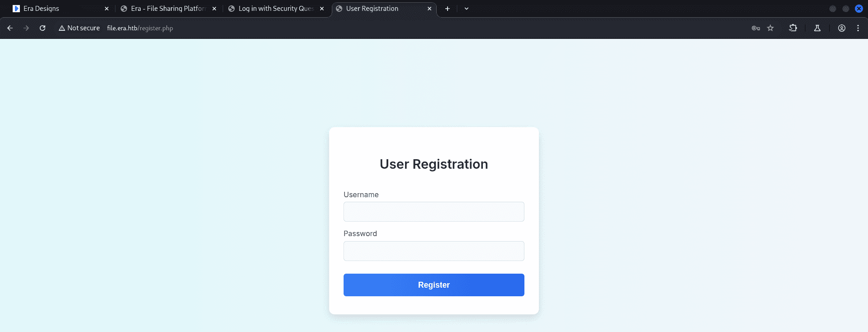Image resolution: width=868 pixels, height=332 pixels.
Task: Close the Era Designs tab
Action: point(107,9)
